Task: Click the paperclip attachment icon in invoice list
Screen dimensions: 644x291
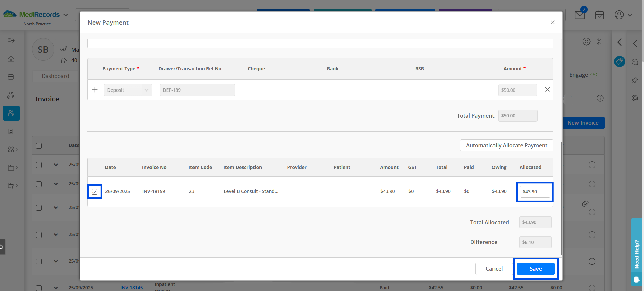Action: [585, 203]
